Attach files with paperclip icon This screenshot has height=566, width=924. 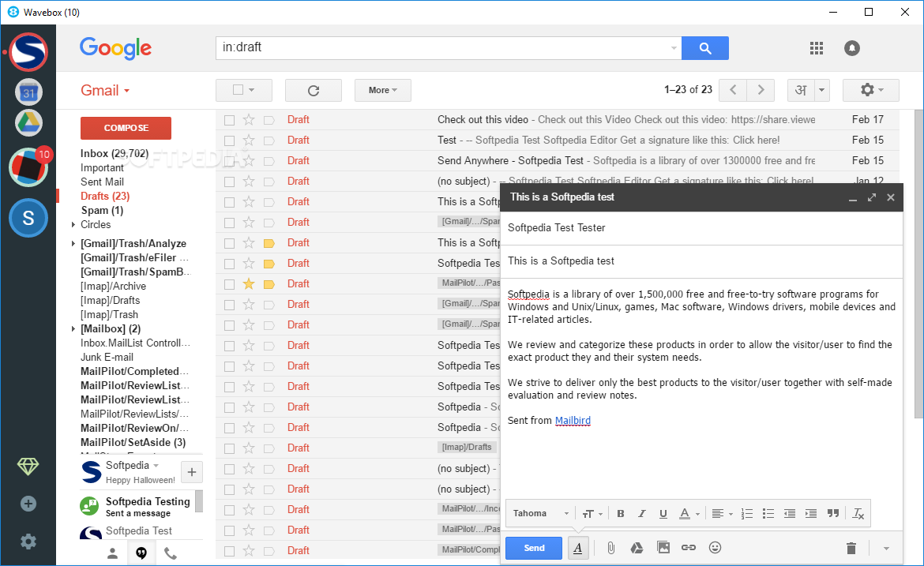pos(611,548)
